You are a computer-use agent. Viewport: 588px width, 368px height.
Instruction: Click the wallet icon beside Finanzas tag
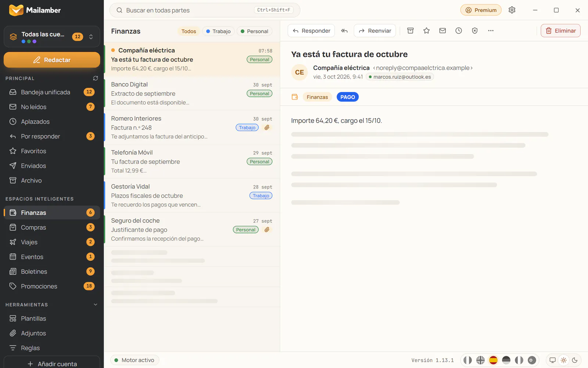pyautogui.click(x=295, y=97)
